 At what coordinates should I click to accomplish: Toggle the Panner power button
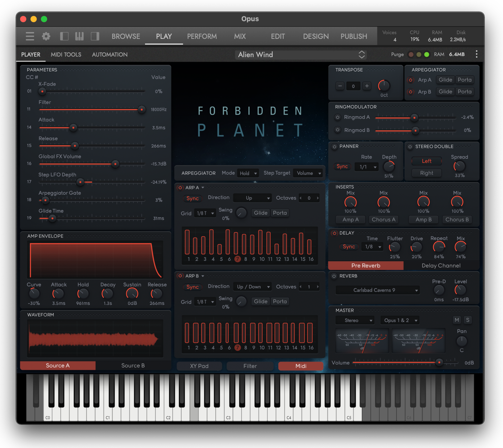pyautogui.click(x=334, y=146)
